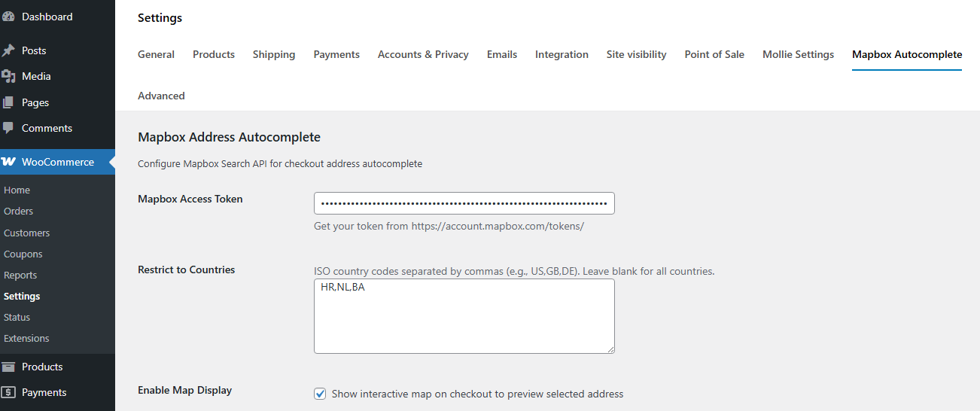This screenshot has width=980, height=411.
Task: Uncheck Show interactive map checkbox
Action: coord(320,394)
